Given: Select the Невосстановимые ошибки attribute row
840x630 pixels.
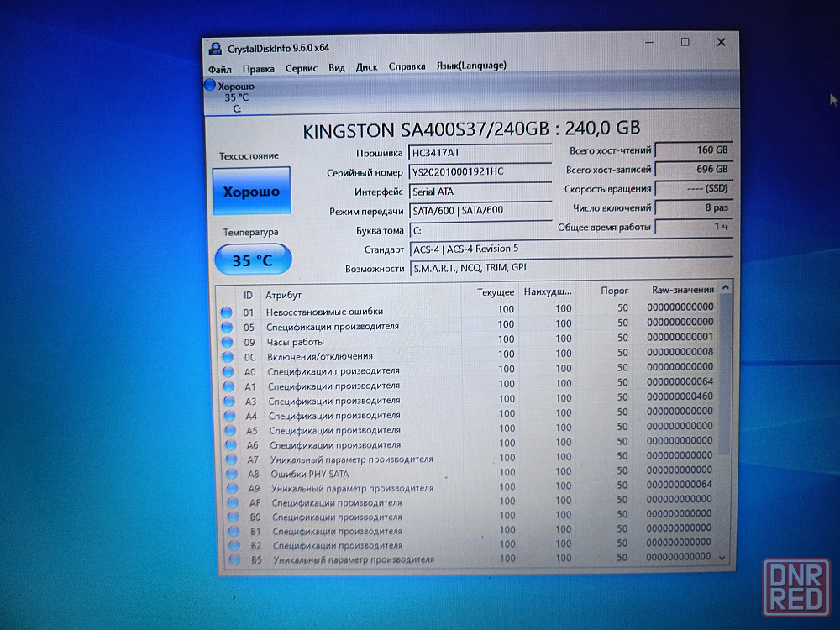Looking at the screenshot, I should point(468,310).
